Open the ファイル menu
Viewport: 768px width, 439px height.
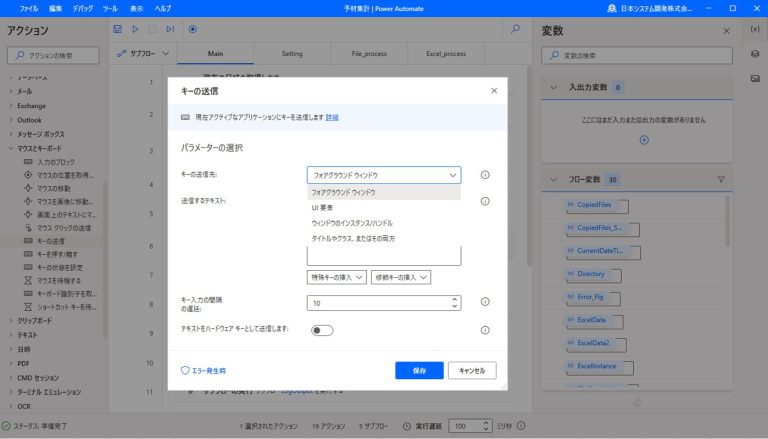(29, 8)
